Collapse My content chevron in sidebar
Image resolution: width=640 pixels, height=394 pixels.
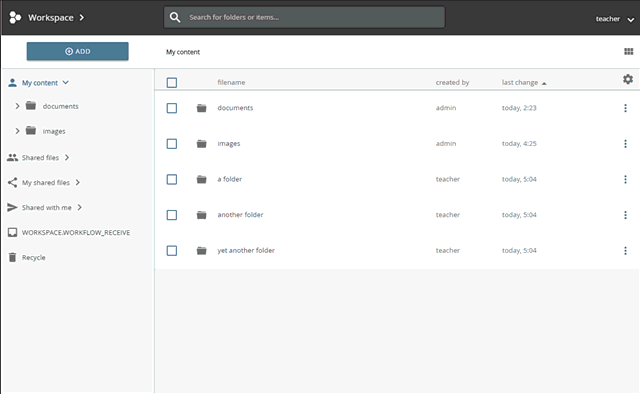click(x=66, y=82)
